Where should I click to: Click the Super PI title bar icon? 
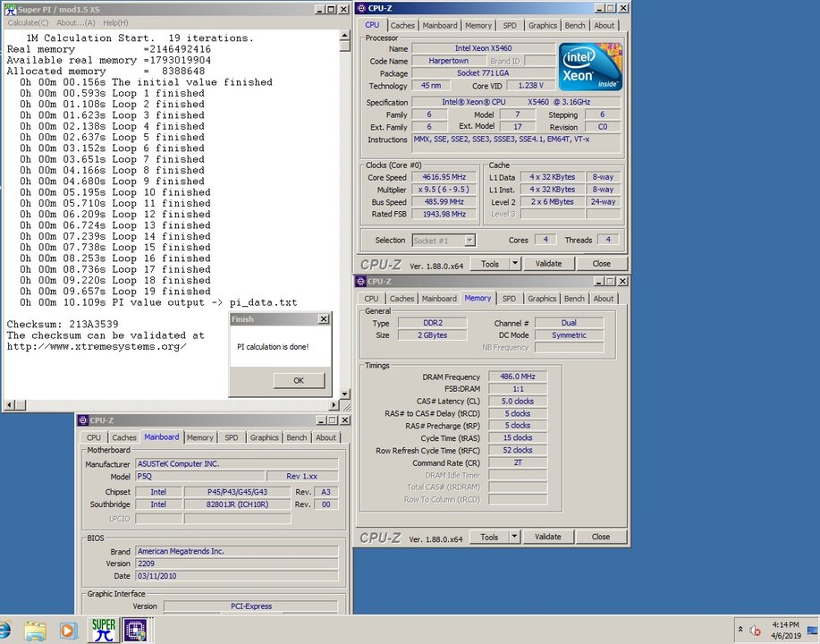(x=10, y=9)
